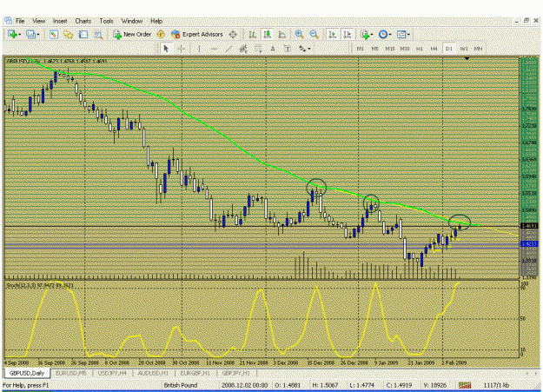Screen dimensions: 543x392
Task: Toggle candlestick chart mode
Action: [268, 34]
